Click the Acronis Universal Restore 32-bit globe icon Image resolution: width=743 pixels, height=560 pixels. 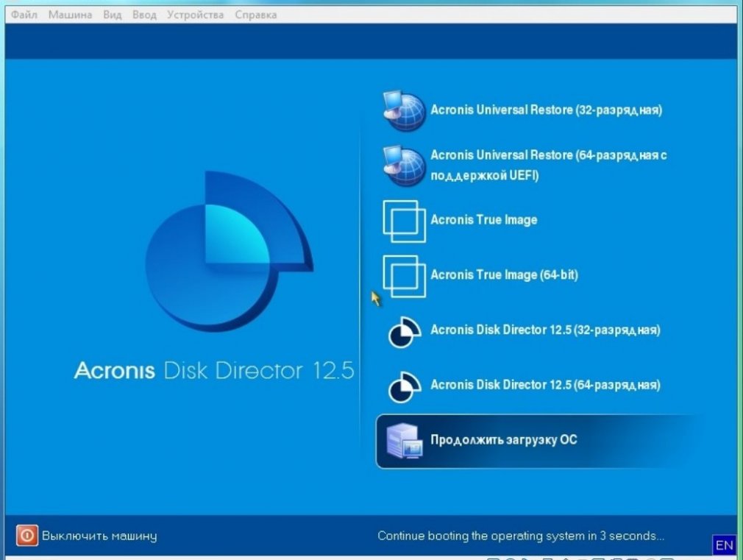click(404, 111)
